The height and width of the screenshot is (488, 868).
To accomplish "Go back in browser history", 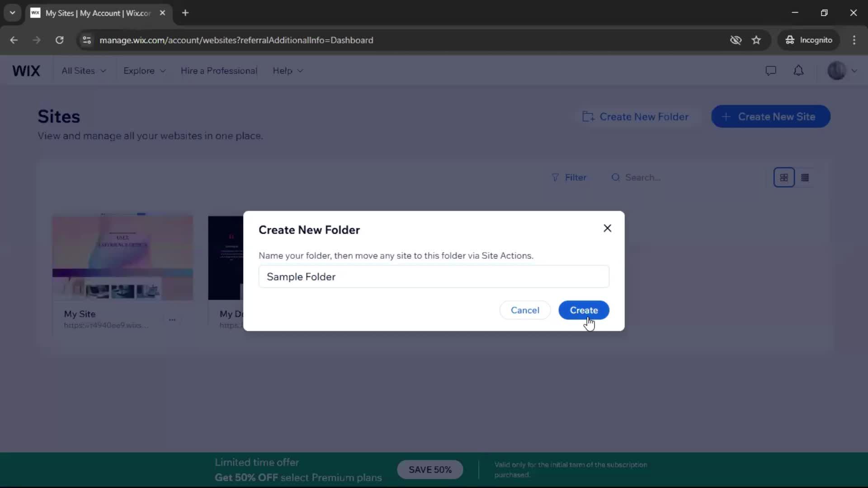I will [14, 40].
